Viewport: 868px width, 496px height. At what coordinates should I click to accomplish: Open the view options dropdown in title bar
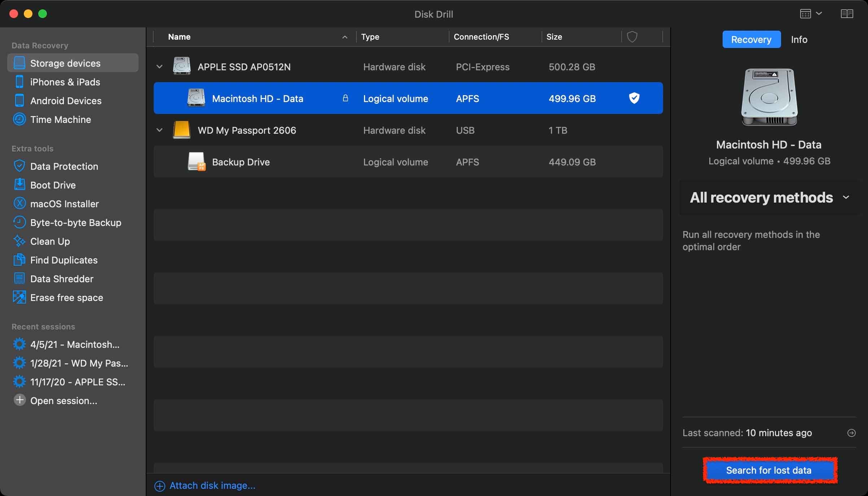tap(811, 14)
